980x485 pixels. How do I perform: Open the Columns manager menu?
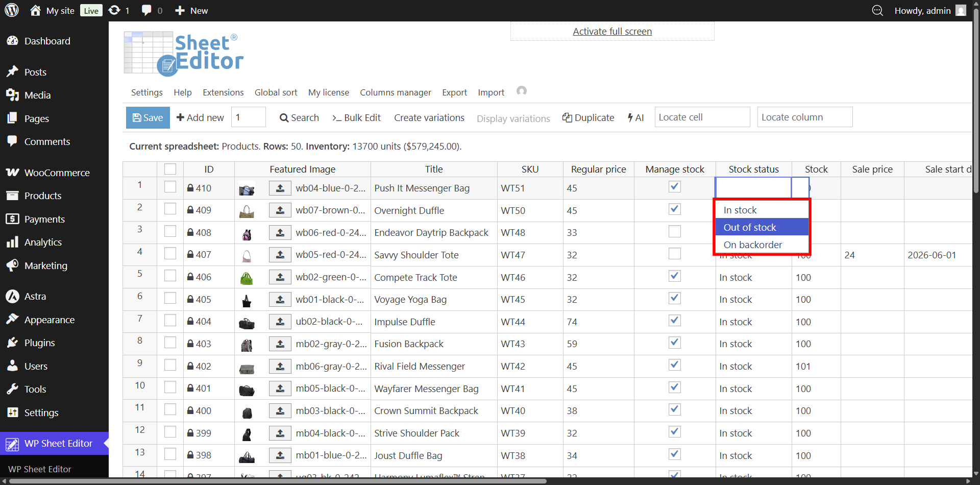coord(396,92)
